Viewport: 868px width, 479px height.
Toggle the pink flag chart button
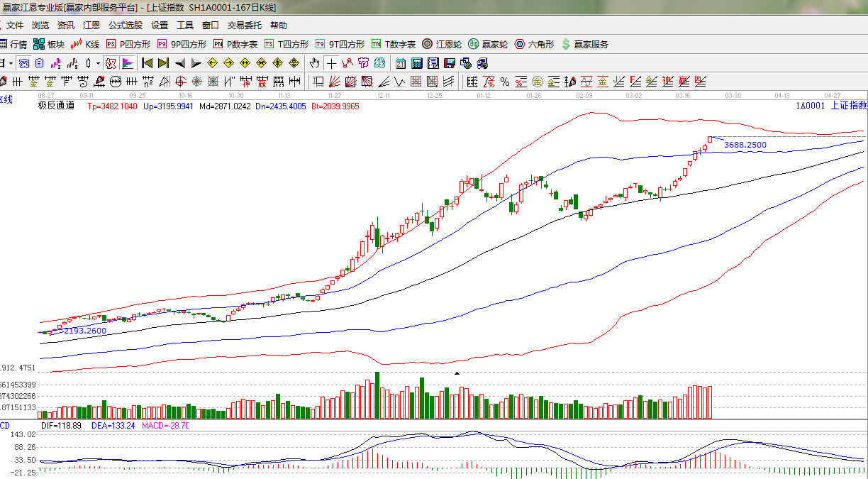[128, 63]
